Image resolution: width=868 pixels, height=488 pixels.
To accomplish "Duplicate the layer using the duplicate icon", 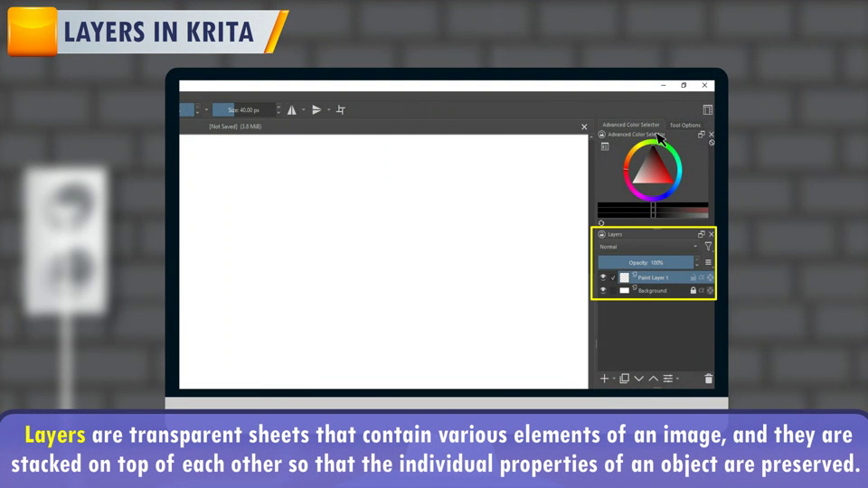I will tap(625, 379).
